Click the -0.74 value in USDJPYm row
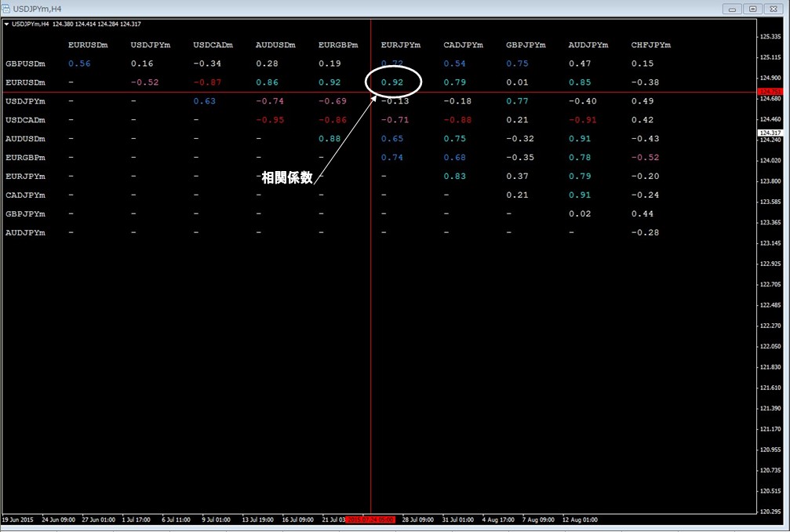Image resolution: width=790 pixels, height=532 pixels. (270, 101)
